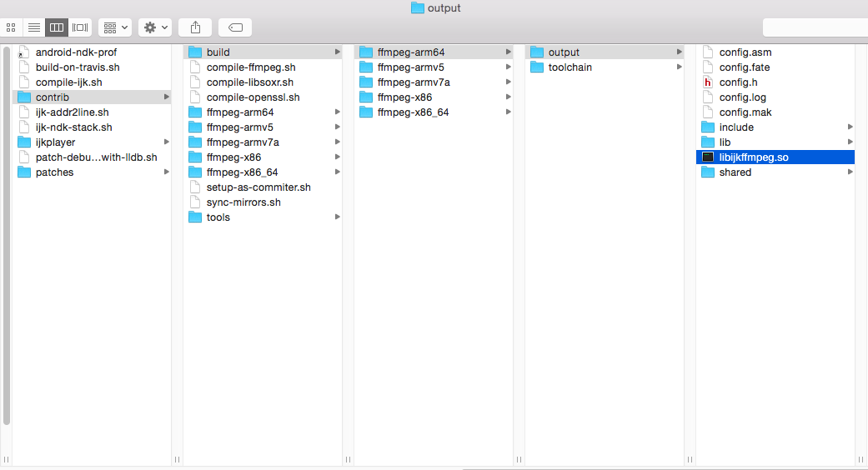
Task: Expand the include folder arrow
Action: [x=850, y=127]
